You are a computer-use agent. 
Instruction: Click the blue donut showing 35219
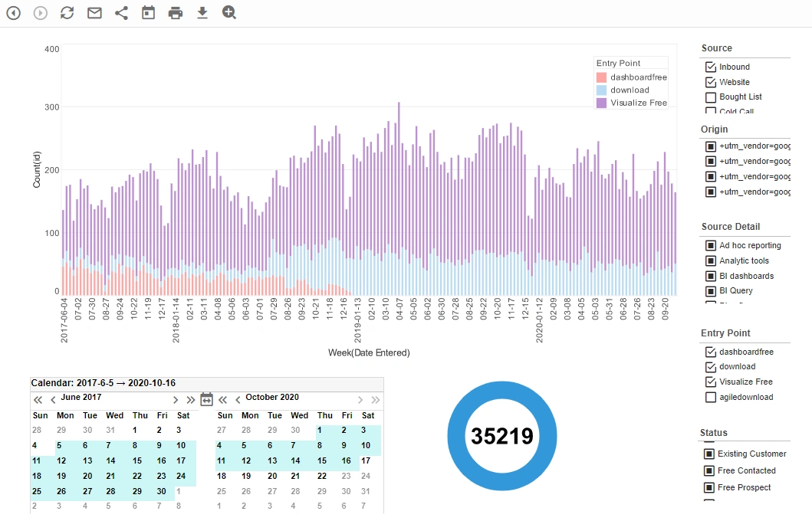click(x=501, y=434)
